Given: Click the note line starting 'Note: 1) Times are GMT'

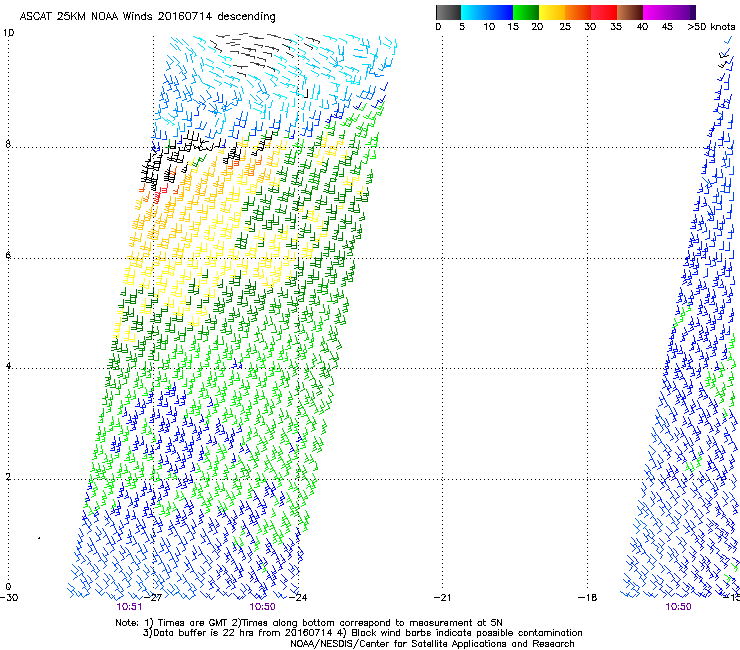Looking at the screenshot, I should pyautogui.click(x=309, y=623).
